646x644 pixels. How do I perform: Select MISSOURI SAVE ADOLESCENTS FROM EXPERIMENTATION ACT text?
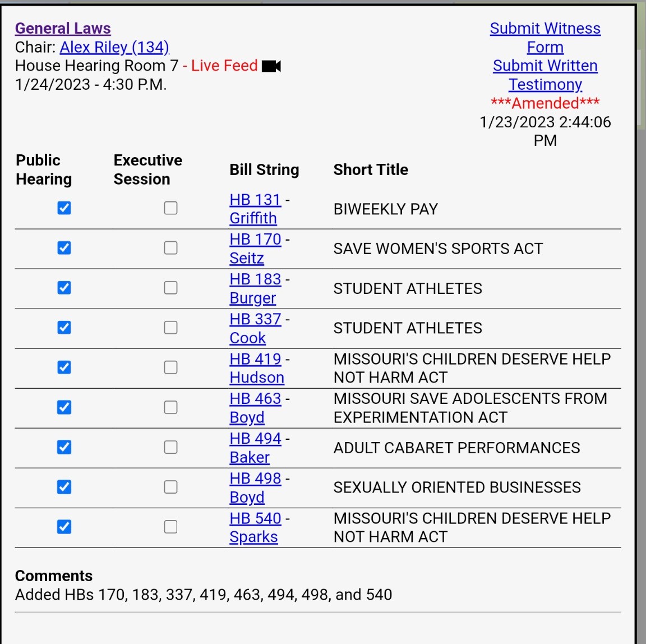point(470,408)
